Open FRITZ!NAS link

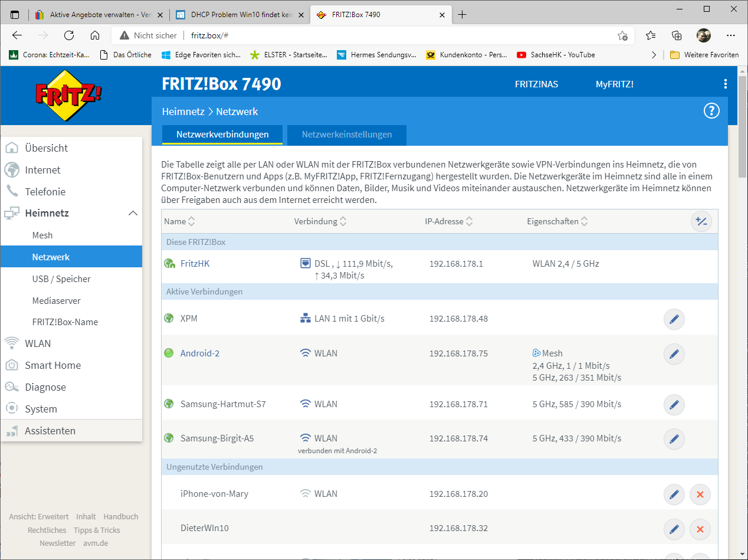[x=536, y=84]
